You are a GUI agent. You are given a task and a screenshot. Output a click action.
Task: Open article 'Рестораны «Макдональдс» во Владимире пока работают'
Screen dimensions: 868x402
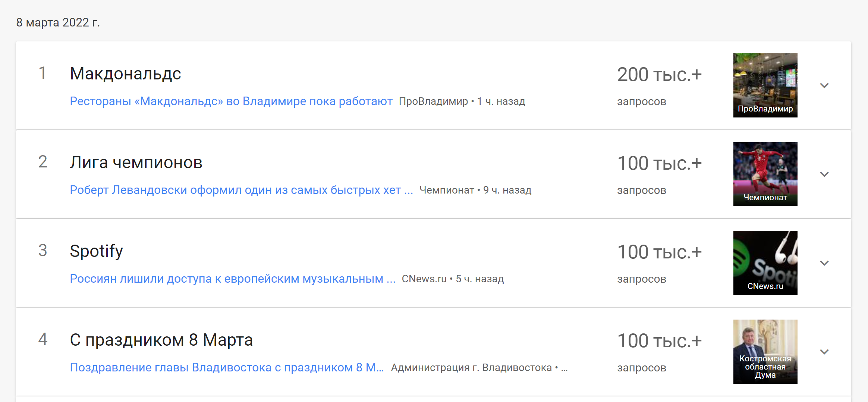tap(231, 101)
